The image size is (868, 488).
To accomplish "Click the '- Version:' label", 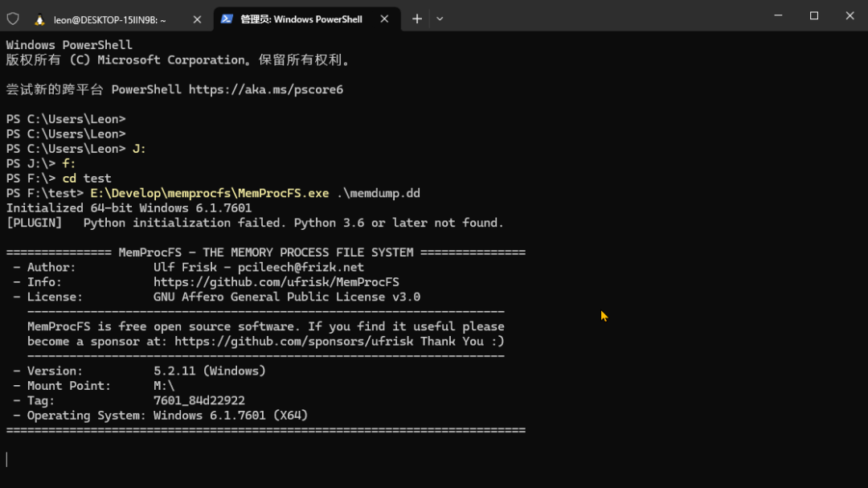I will pyautogui.click(x=48, y=371).
